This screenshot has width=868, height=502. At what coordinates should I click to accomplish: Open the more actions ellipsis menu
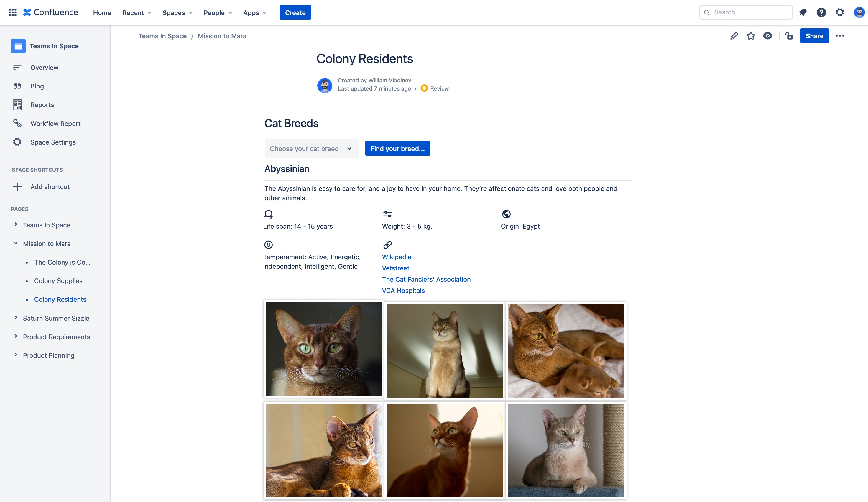839,36
